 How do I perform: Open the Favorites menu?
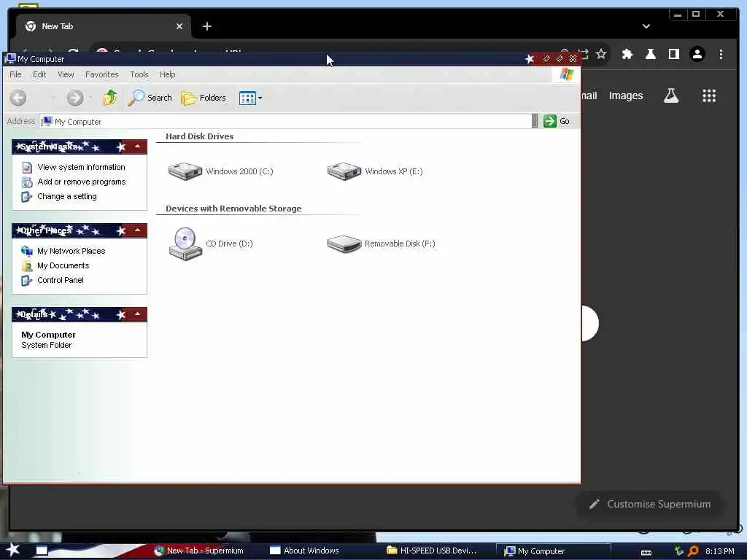tap(102, 74)
